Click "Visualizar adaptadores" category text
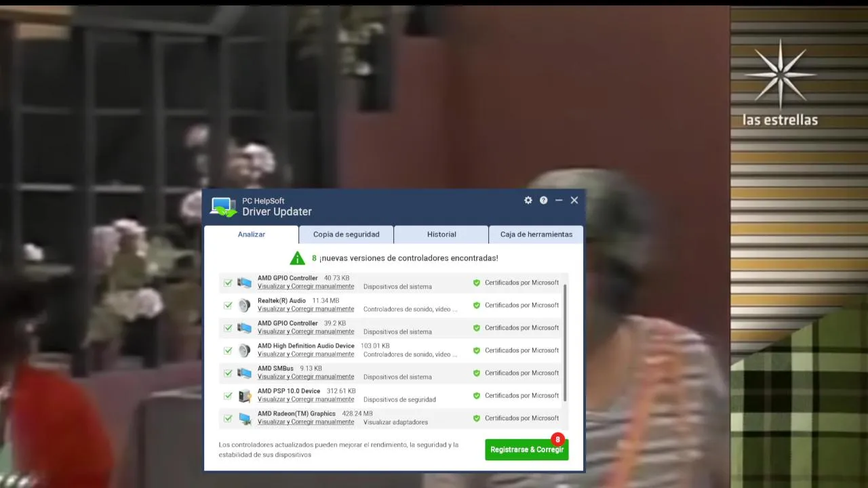 pos(395,422)
